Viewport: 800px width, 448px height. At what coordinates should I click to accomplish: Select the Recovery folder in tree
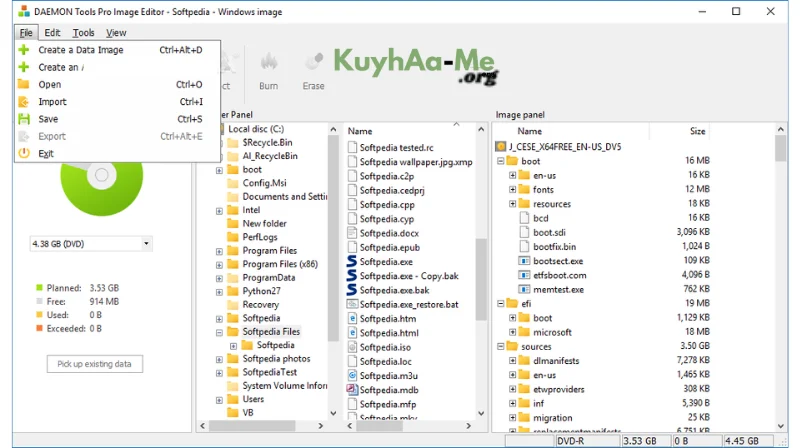click(x=261, y=305)
